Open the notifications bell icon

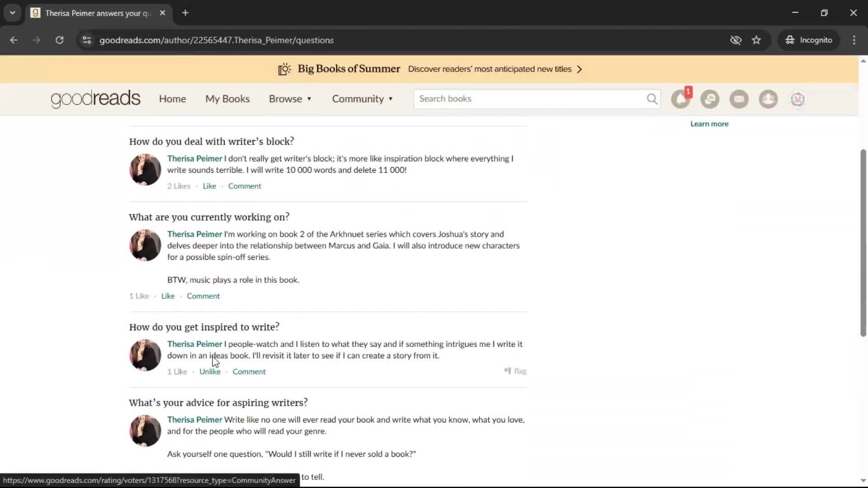pyautogui.click(x=680, y=99)
